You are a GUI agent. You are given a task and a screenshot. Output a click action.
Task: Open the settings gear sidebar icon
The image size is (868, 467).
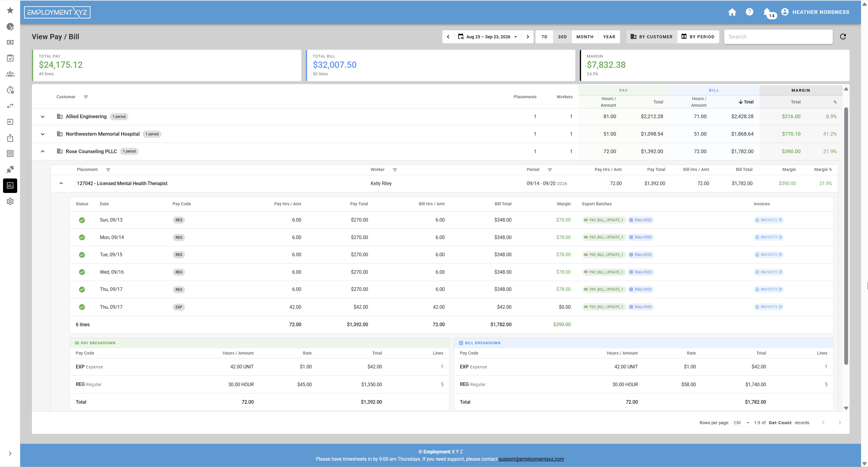pos(10,201)
